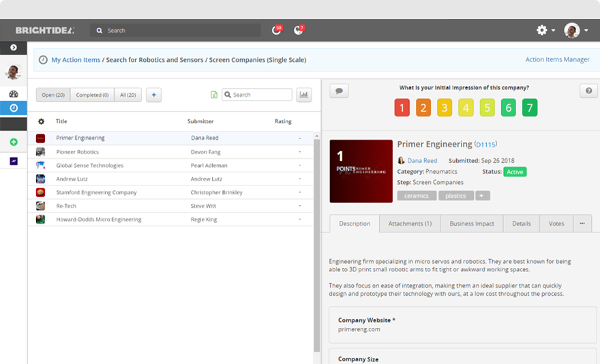Click Primer Engineering large thumbnail image
600x364 pixels.
[x=361, y=171]
